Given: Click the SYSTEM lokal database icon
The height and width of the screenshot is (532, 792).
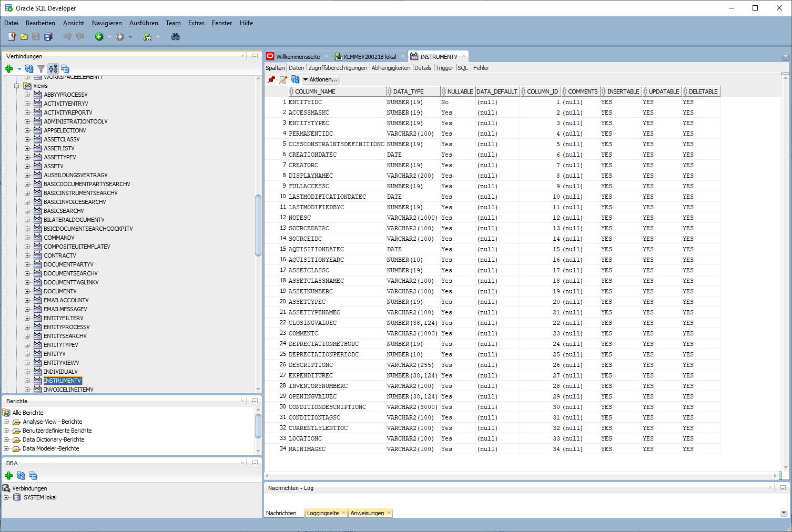Looking at the screenshot, I should 17,497.
